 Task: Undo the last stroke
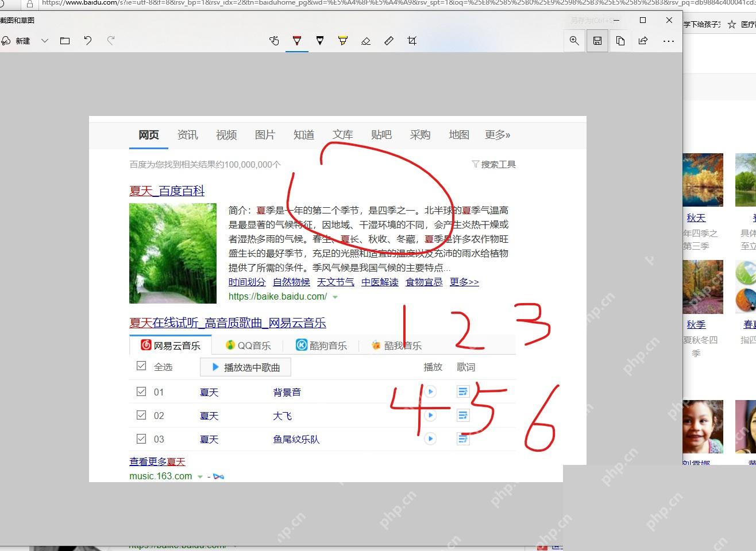pyautogui.click(x=88, y=41)
